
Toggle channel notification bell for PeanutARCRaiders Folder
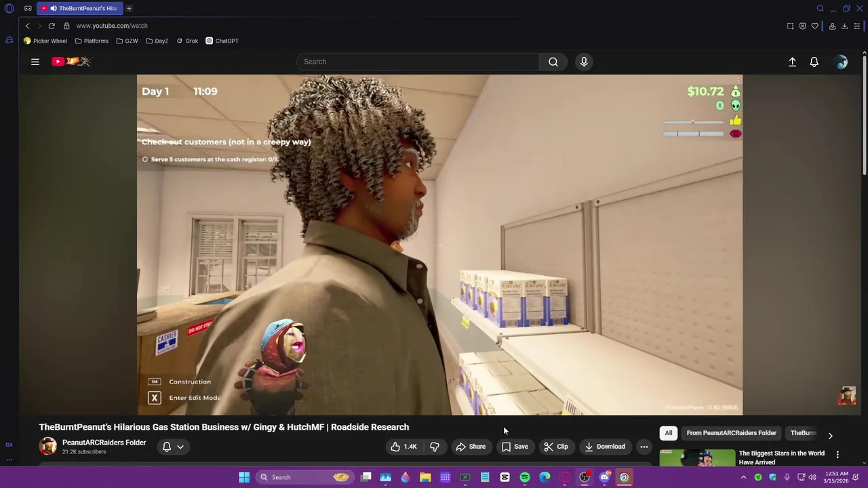point(167,447)
